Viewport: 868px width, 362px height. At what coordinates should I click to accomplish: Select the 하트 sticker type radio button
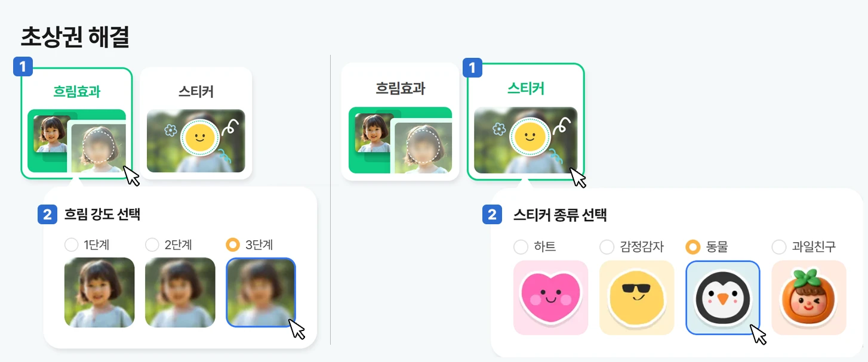(521, 246)
